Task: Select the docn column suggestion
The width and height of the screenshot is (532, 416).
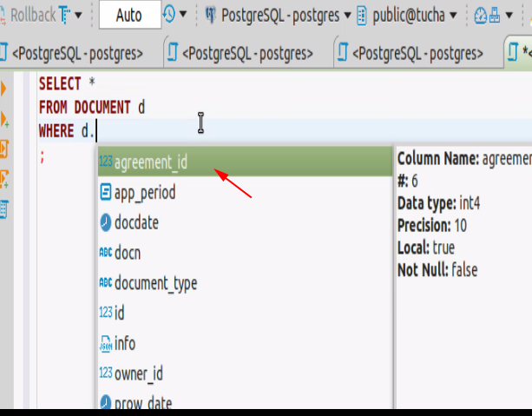Action: (245, 253)
